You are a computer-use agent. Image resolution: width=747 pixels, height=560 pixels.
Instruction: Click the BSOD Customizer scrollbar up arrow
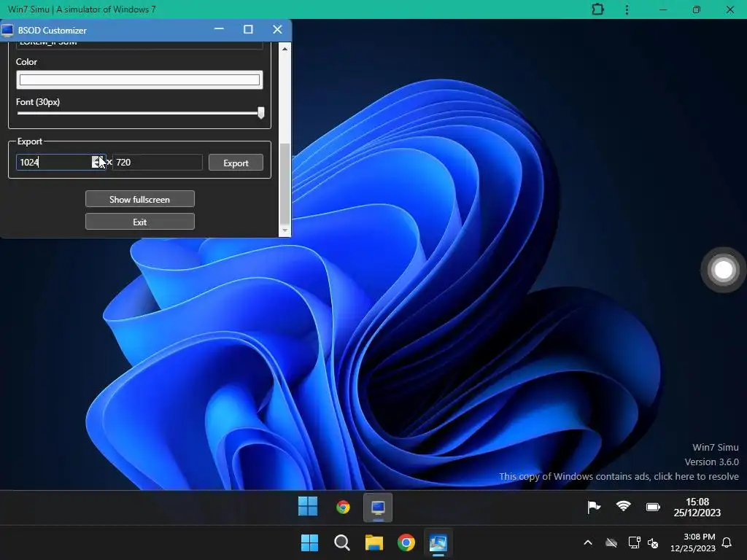pyautogui.click(x=285, y=49)
